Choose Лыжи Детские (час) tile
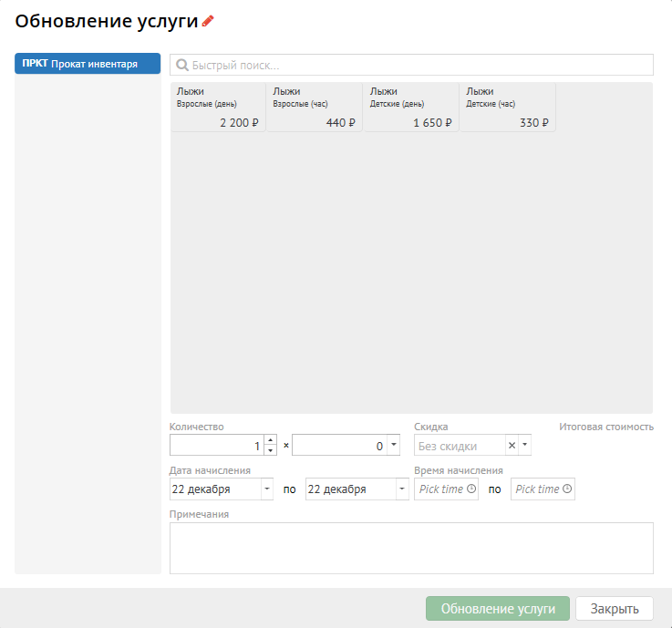The image size is (672, 628). coord(508,108)
